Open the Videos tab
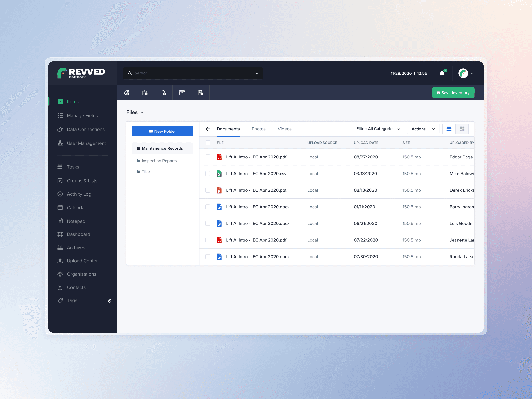The width and height of the screenshot is (532, 399). click(x=285, y=129)
